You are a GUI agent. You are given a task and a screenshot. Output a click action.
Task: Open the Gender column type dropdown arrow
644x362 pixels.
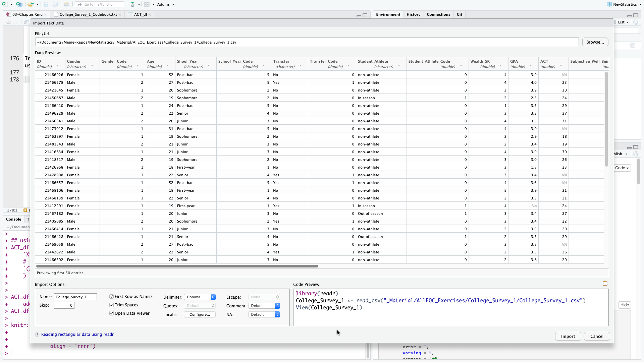click(92, 65)
